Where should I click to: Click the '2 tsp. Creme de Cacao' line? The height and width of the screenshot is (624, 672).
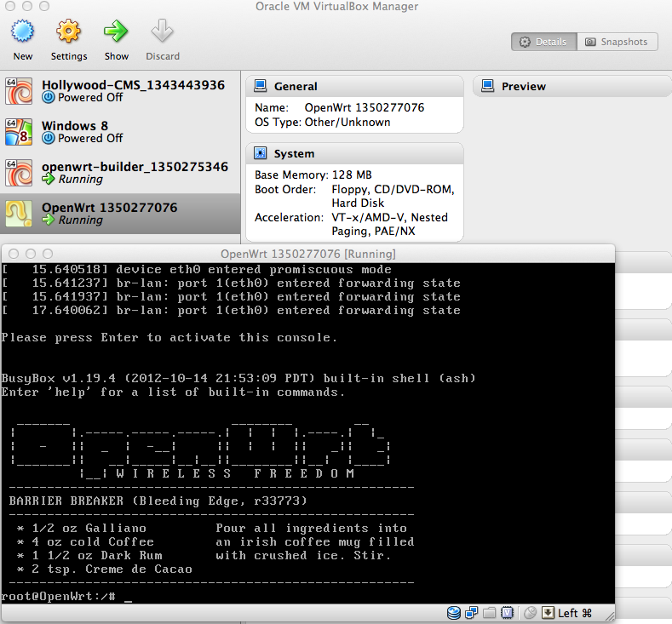pyautogui.click(x=105, y=570)
